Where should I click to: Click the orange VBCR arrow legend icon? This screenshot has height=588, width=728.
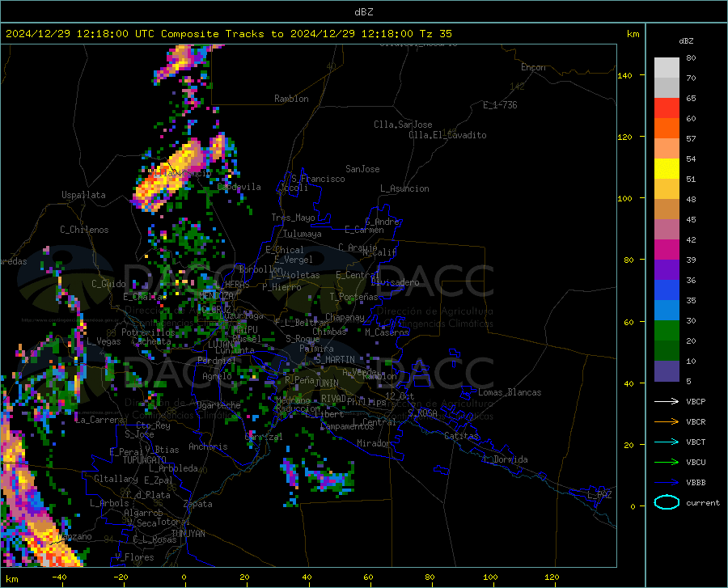click(x=667, y=422)
